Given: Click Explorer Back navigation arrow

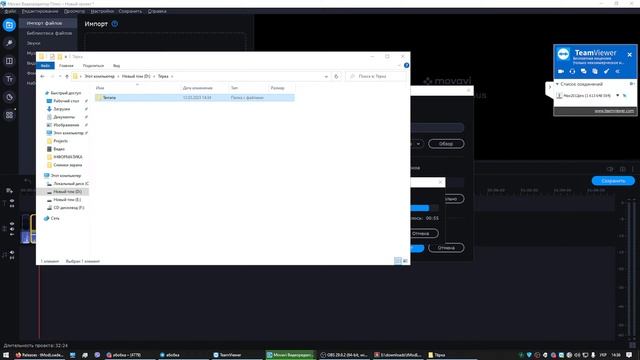Looking at the screenshot, I should click(x=42, y=76).
